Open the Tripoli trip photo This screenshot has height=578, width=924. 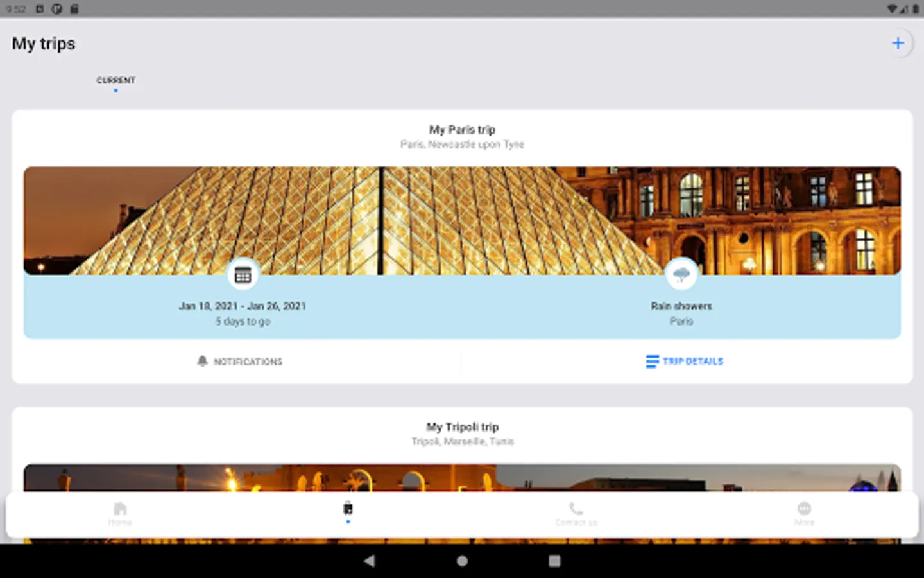[x=462, y=478]
